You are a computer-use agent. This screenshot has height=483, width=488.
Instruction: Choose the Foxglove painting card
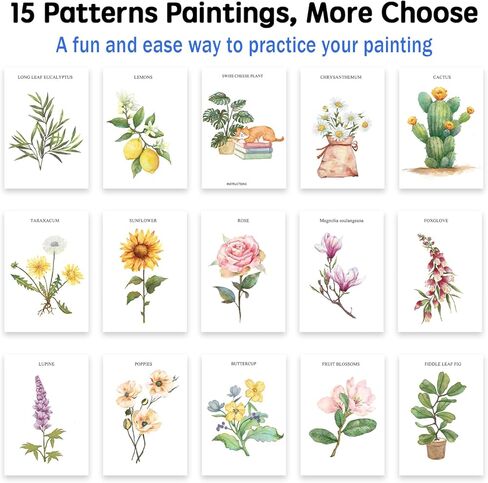point(441,271)
